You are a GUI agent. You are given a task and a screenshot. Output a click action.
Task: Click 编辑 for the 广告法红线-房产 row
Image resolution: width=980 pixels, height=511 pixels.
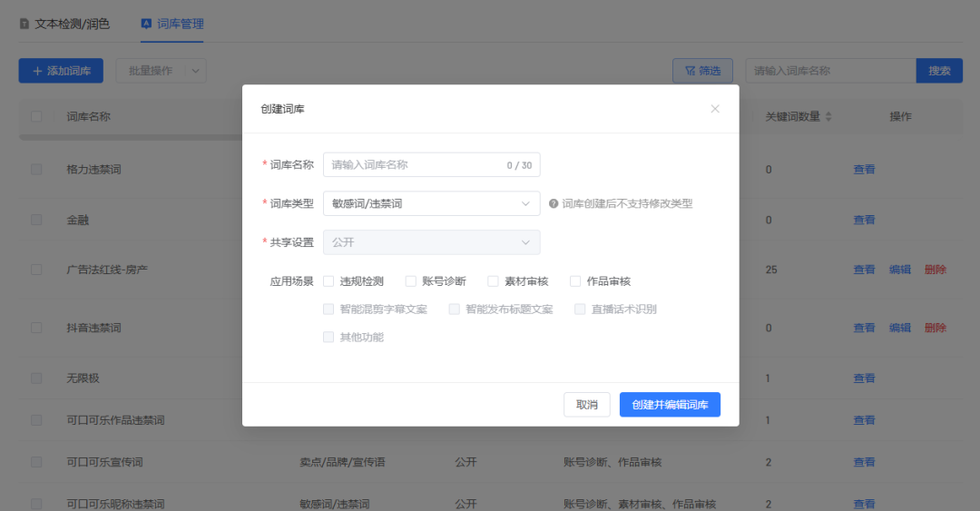(900, 270)
